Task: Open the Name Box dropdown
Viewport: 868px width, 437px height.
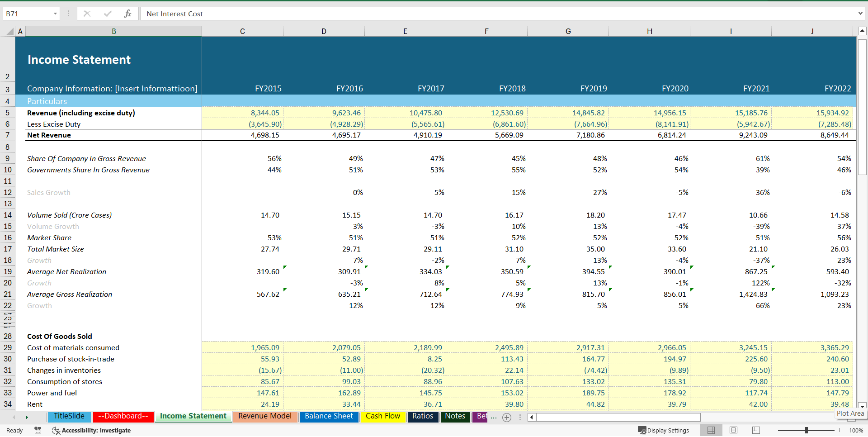Action: (55, 14)
